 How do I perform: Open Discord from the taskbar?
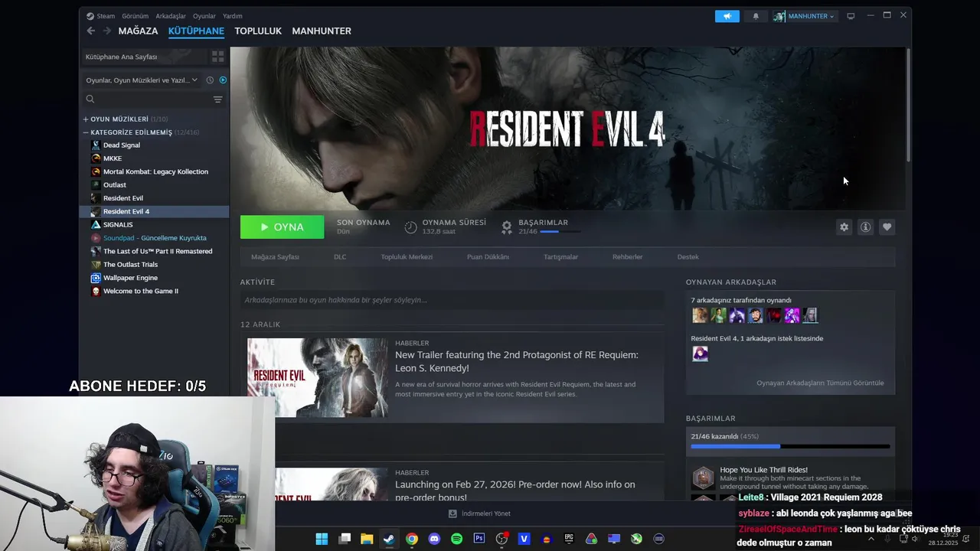(434, 539)
